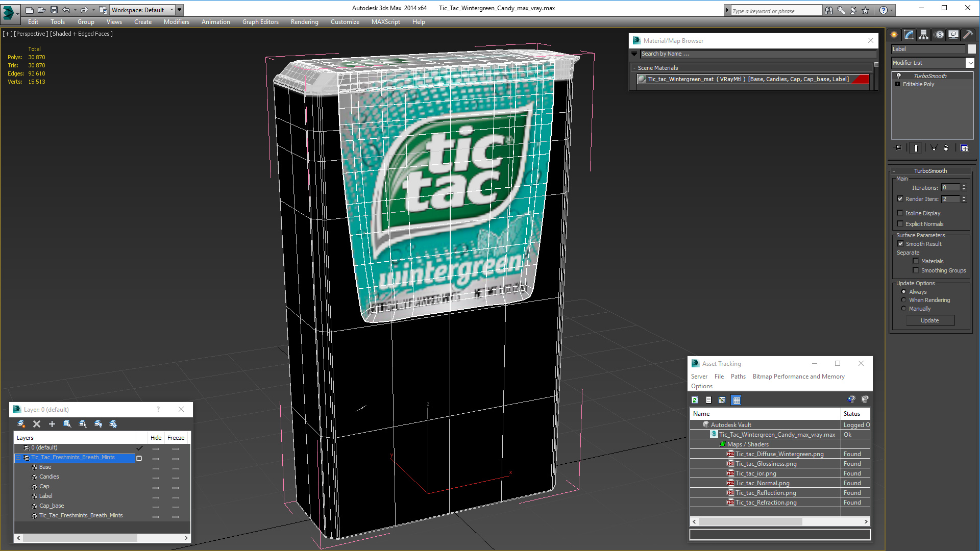
Task: Switch Asset Tracking to tree view icon
Action: tap(722, 400)
